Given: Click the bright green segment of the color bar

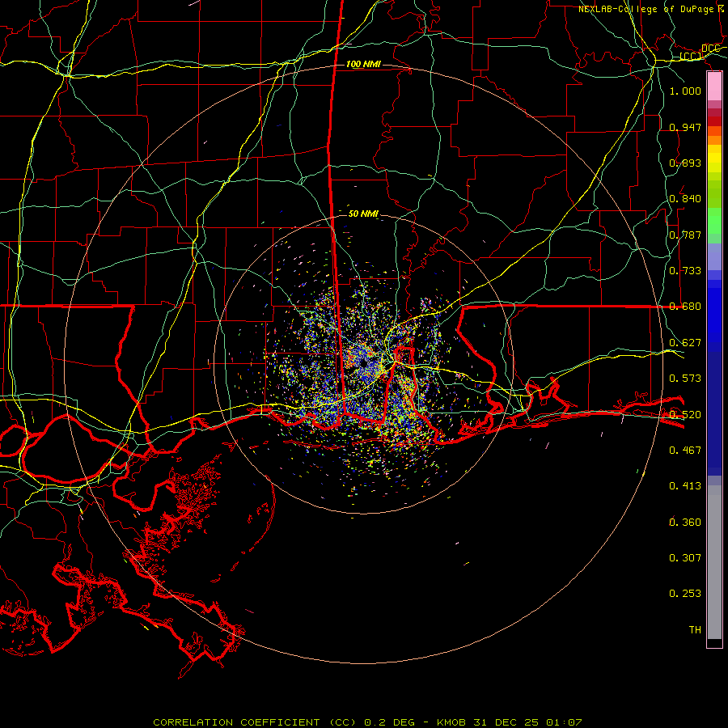Looking at the screenshot, I should (x=714, y=221).
